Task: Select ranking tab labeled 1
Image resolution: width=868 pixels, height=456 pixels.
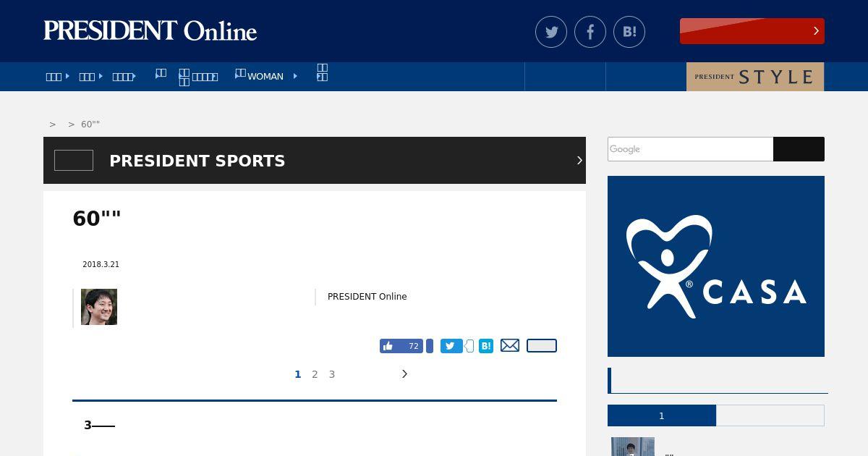Action: pyautogui.click(x=662, y=415)
